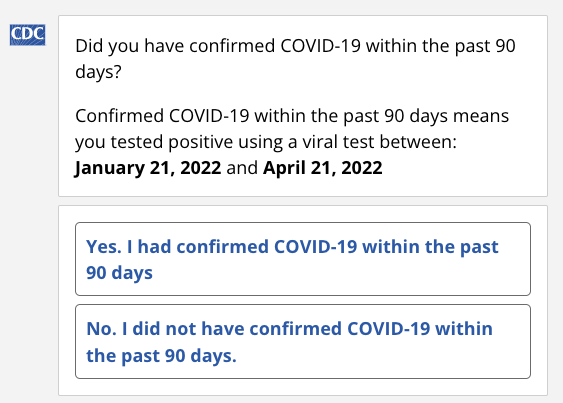Click the word "days?" ending the question

click(98, 71)
